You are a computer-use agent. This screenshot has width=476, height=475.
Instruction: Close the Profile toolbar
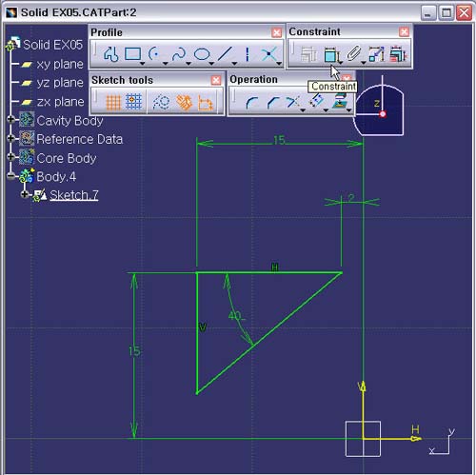276,32
